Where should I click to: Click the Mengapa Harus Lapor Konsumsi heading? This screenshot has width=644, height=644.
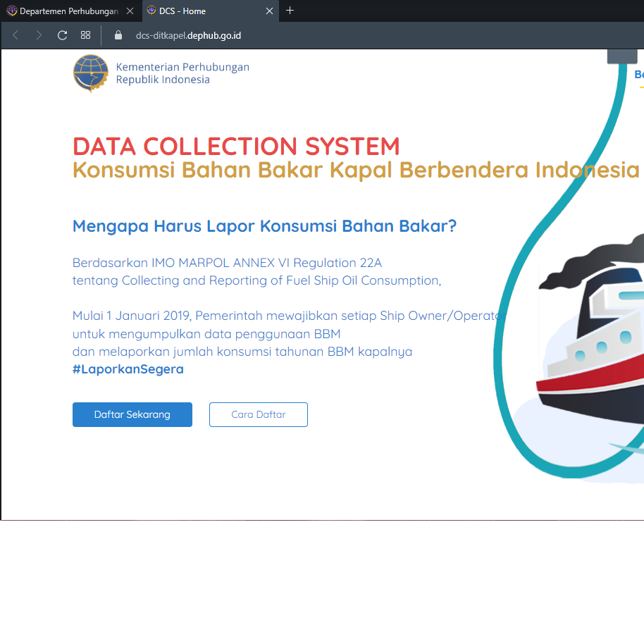click(264, 226)
